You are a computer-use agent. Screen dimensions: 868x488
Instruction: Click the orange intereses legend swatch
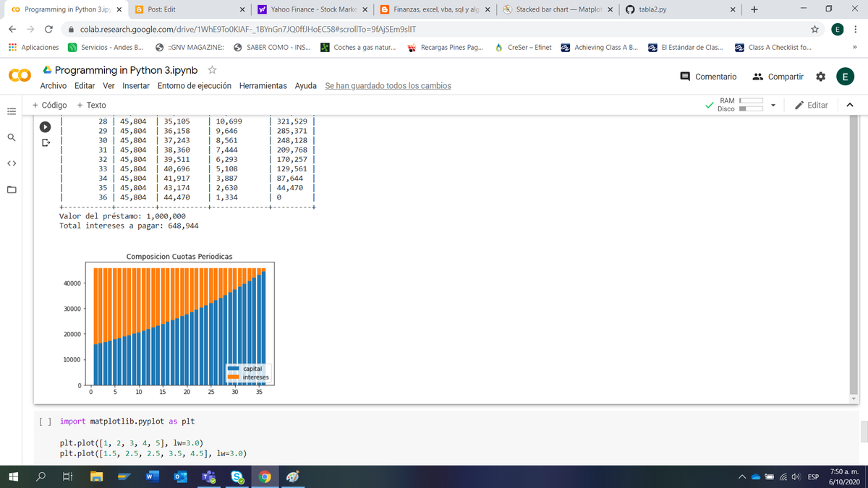234,377
